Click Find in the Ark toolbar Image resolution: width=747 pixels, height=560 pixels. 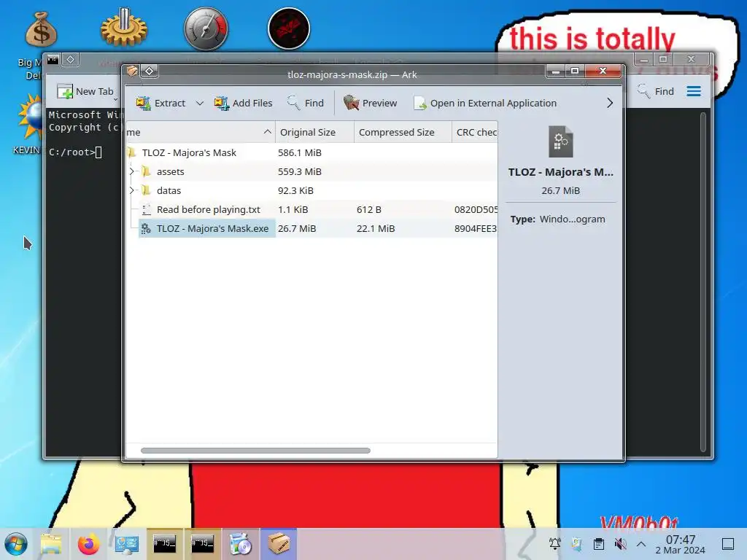click(x=306, y=103)
